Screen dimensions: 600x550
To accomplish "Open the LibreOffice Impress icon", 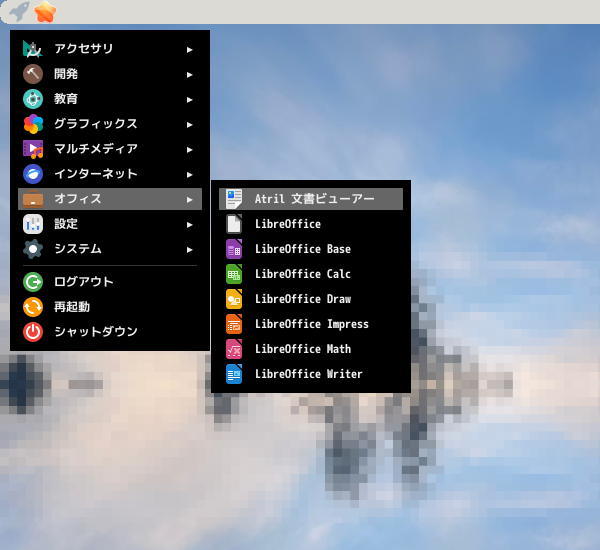I will pyautogui.click(x=234, y=324).
